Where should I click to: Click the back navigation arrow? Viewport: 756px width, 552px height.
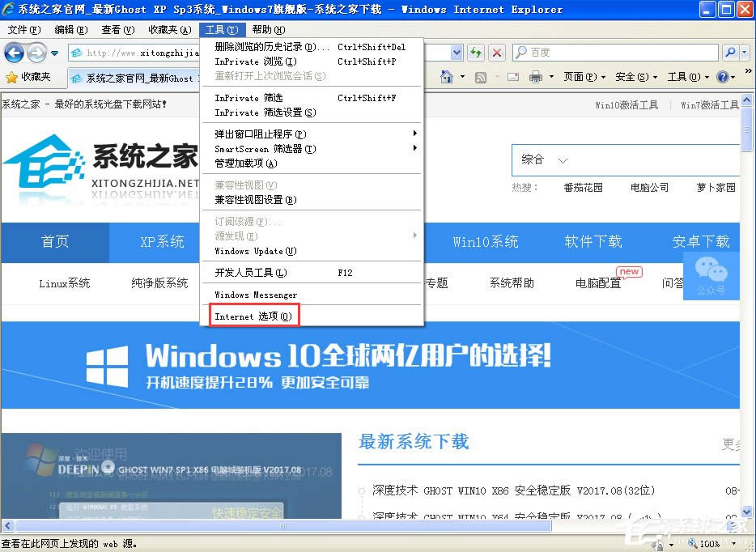click(x=15, y=53)
